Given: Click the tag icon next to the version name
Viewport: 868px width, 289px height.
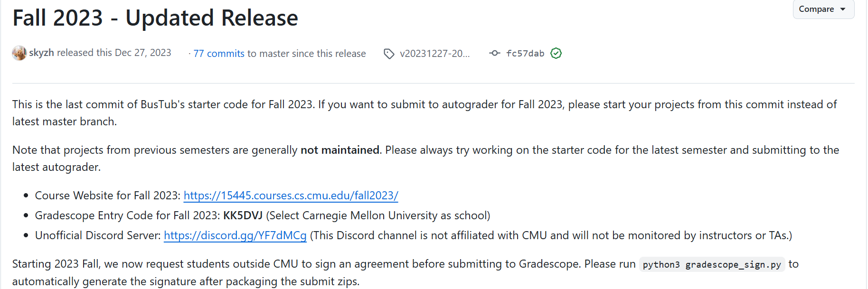Looking at the screenshot, I should (389, 54).
